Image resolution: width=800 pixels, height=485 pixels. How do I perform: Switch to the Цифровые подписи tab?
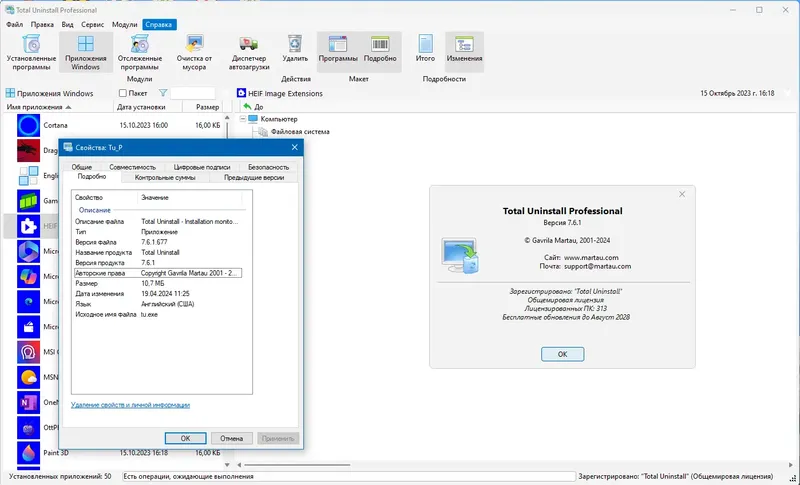pyautogui.click(x=202, y=167)
